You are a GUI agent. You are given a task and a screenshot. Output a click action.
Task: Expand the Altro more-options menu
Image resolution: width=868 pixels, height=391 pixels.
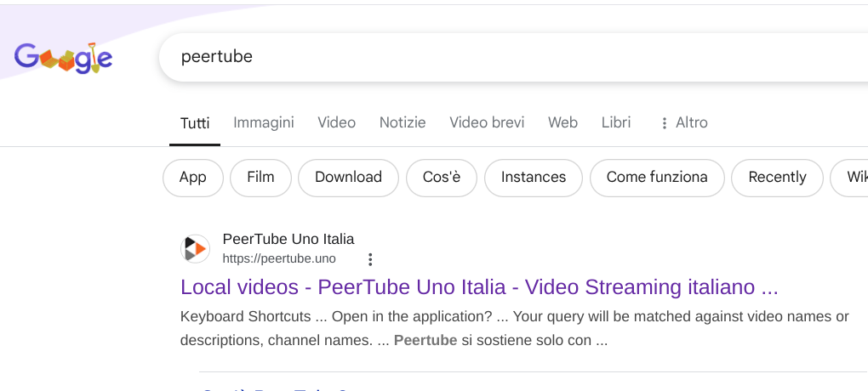(x=683, y=122)
